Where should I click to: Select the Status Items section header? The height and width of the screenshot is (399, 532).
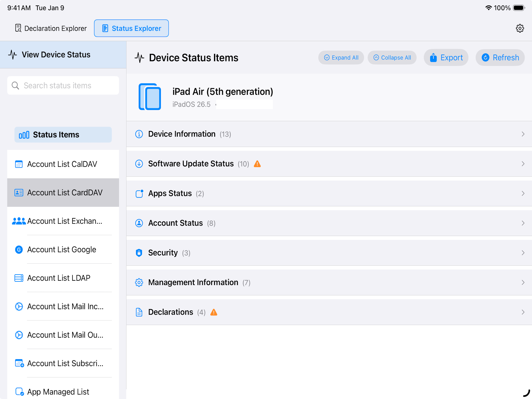click(x=63, y=135)
